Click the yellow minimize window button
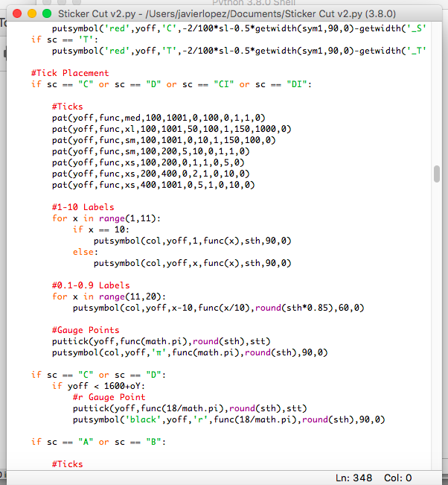Screen dimensions: 448x485 32,13
